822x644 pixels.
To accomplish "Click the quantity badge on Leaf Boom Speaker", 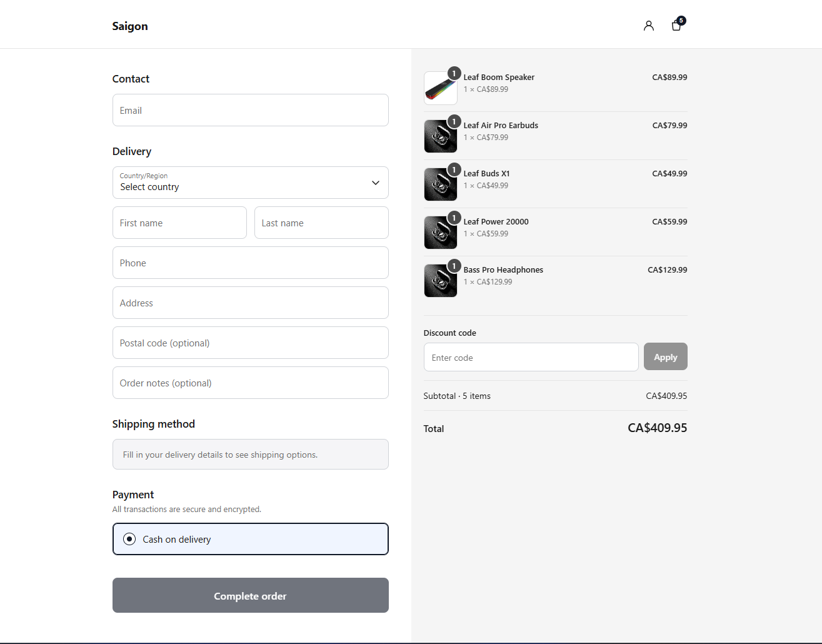I will click(x=454, y=73).
